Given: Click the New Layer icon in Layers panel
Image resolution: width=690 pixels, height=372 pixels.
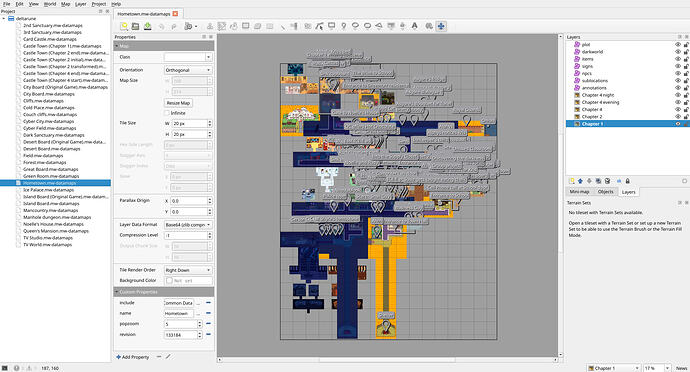Looking at the screenshot, I should click(x=572, y=181).
